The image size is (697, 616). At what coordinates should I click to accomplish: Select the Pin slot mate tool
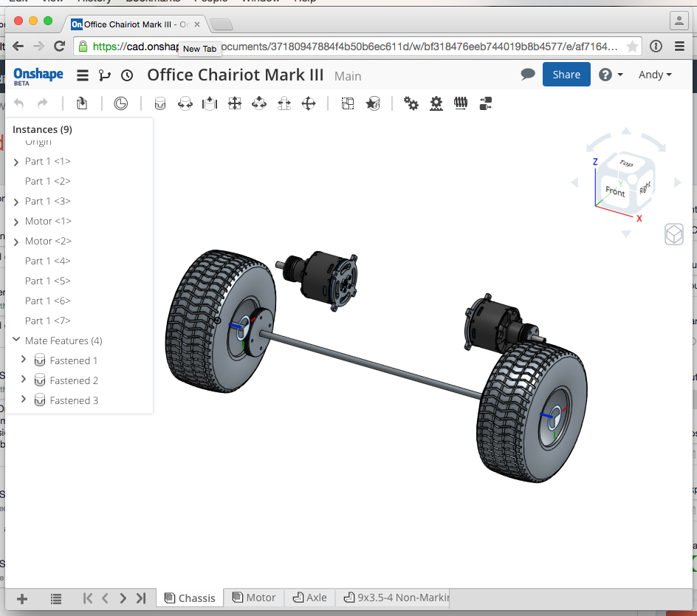tap(284, 103)
